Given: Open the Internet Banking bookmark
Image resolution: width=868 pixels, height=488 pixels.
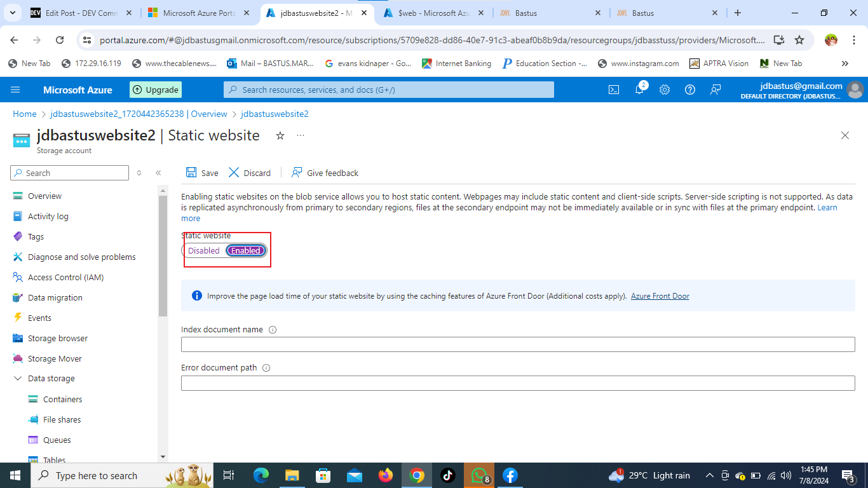Looking at the screenshot, I should (x=456, y=64).
